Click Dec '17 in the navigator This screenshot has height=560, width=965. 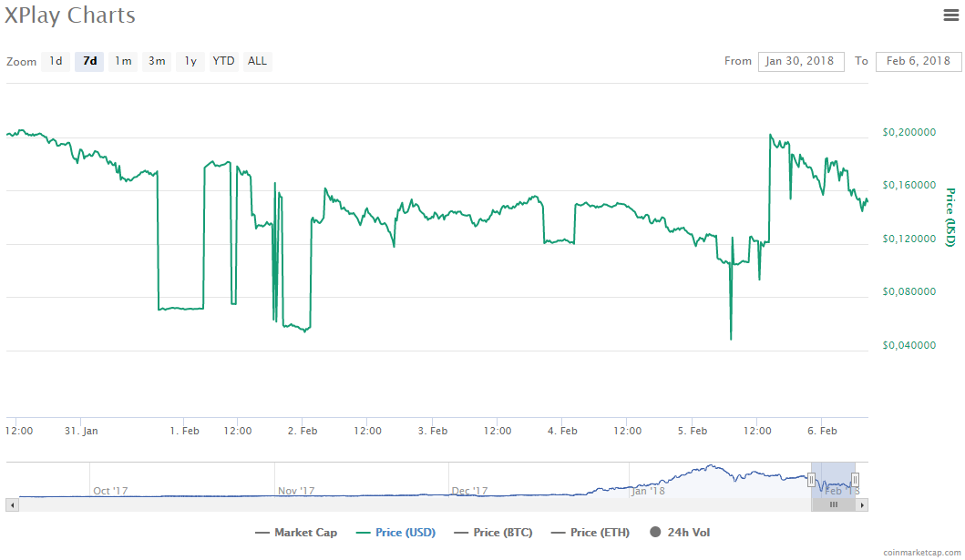pos(469,491)
